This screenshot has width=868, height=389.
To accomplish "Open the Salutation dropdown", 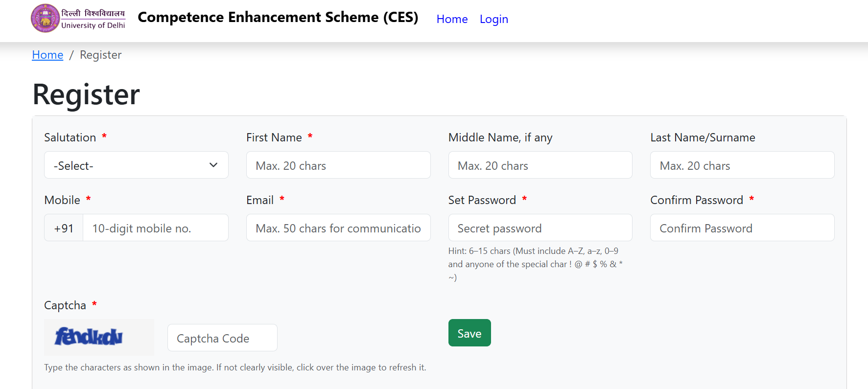I will click(x=136, y=165).
